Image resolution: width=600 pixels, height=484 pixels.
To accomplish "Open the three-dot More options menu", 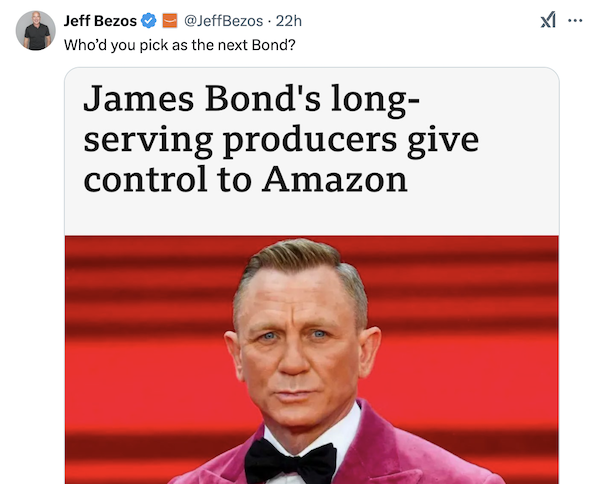I will (575, 20).
